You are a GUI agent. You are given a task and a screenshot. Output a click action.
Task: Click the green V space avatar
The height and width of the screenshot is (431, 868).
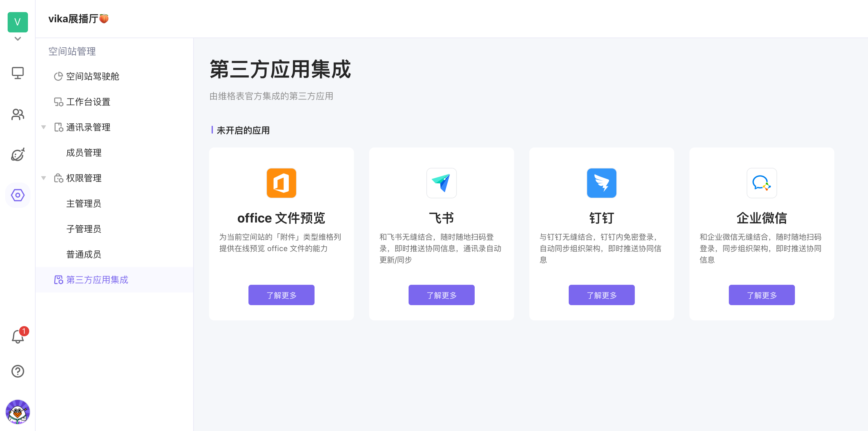[x=17, y=22]
